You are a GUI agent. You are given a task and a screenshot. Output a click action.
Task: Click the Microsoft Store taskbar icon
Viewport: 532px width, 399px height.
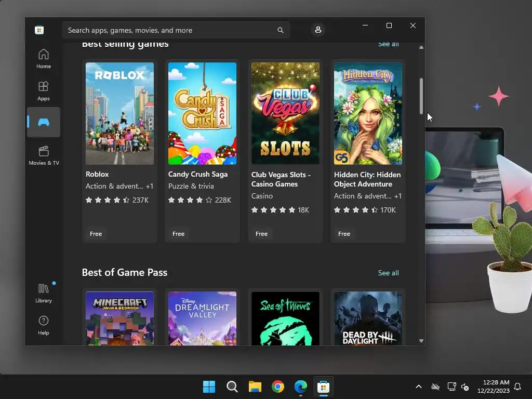click(323, 387)
